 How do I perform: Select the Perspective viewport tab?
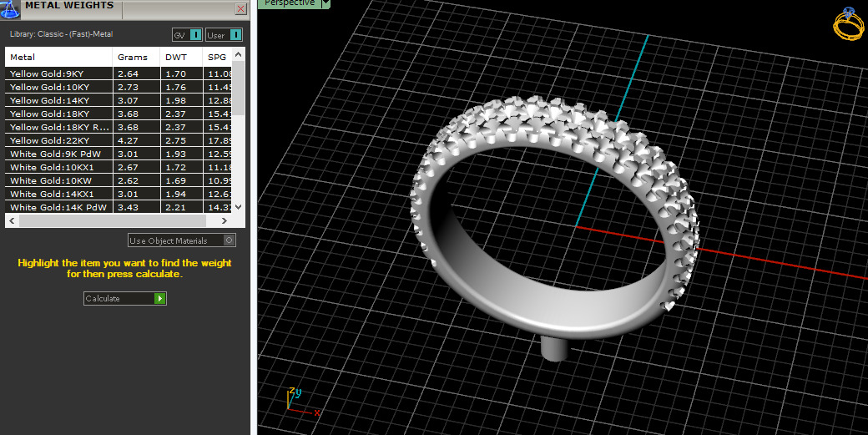(290, 3)
